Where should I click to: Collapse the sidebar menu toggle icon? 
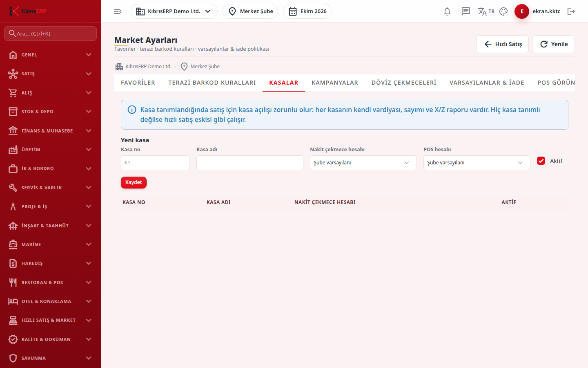click(118, 11)
